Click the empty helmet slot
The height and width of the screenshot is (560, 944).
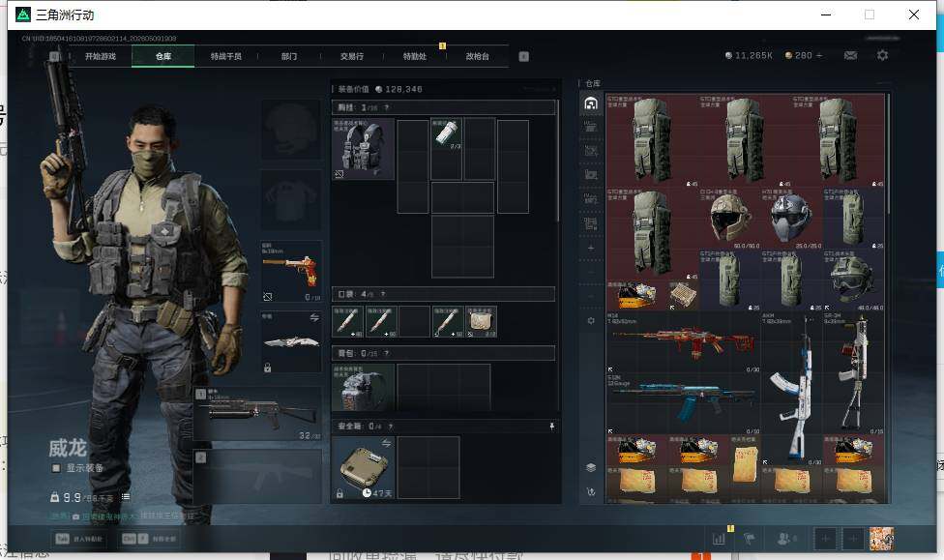tap(291, 130)
